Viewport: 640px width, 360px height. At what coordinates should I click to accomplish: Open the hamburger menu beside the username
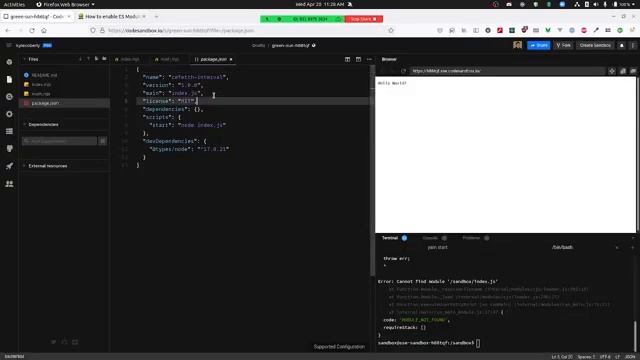click(x=9, y=45)
